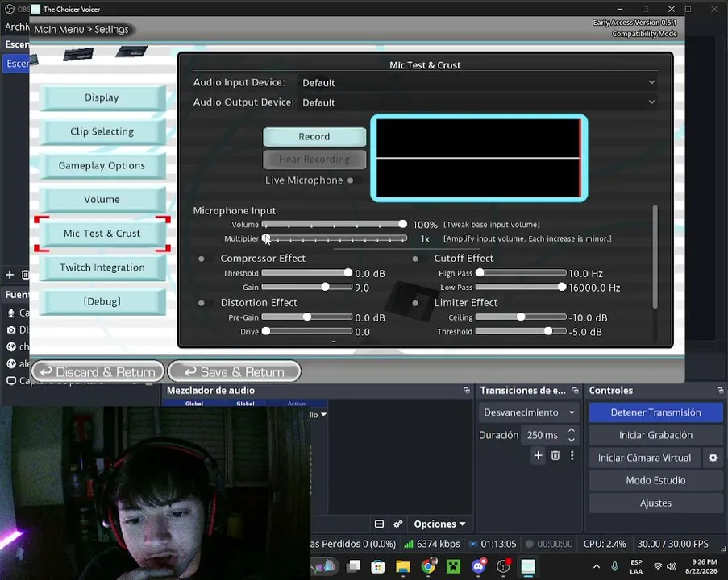Select the microphone source icon in OBS sources
728x580 pixels.
pyautogui.click(x=11, y=313)
